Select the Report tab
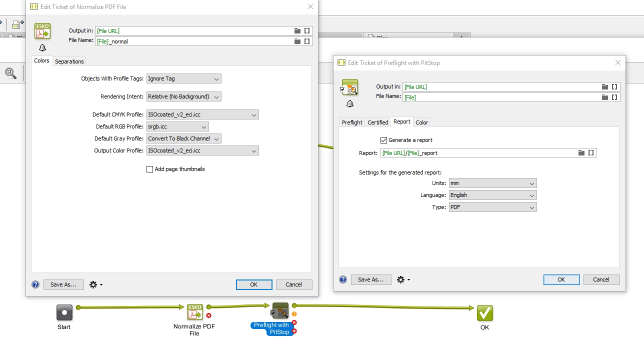644x354 pixels. [x=402, y=121]
